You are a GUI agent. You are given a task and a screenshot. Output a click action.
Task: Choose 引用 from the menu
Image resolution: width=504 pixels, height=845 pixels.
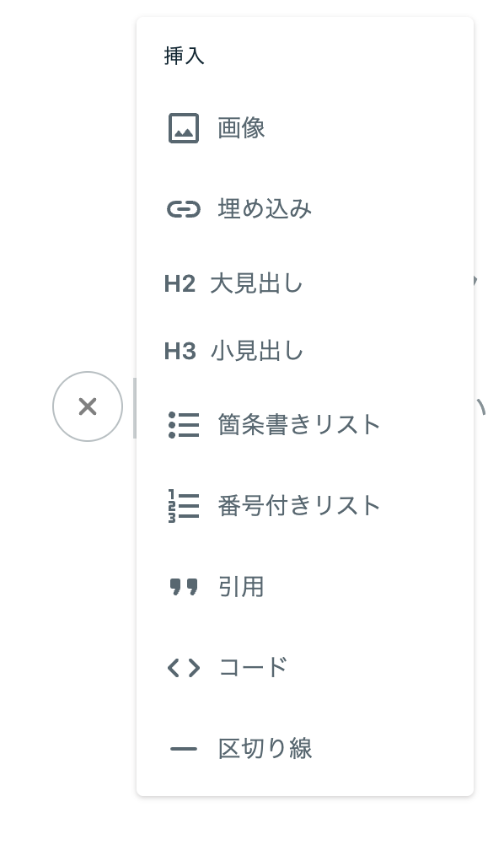[305, 587]
